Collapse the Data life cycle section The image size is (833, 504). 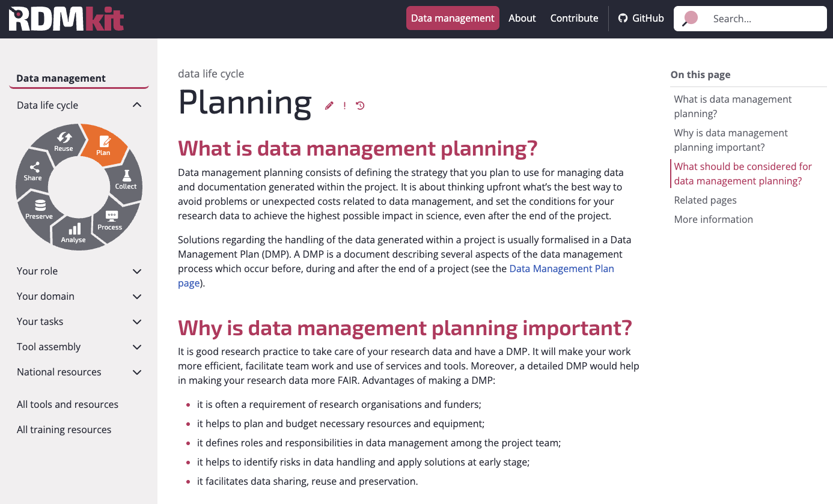pos(137,105)
